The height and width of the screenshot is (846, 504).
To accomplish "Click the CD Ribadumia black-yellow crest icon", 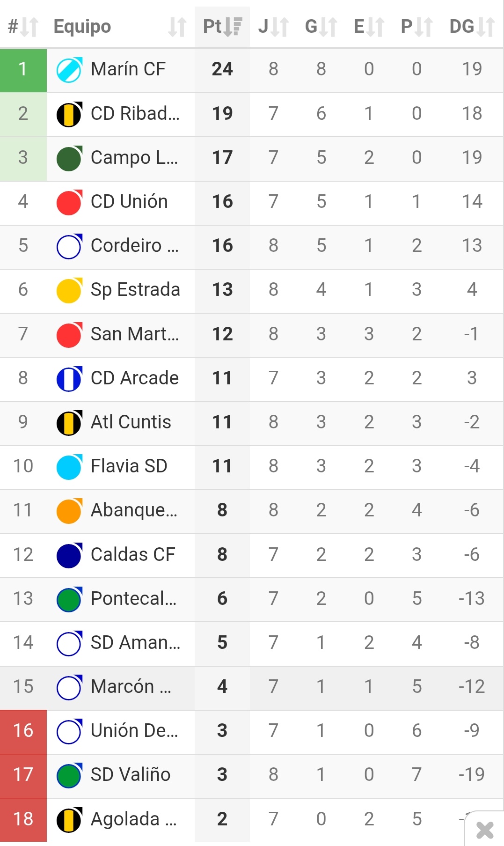I will coord(69,114).
